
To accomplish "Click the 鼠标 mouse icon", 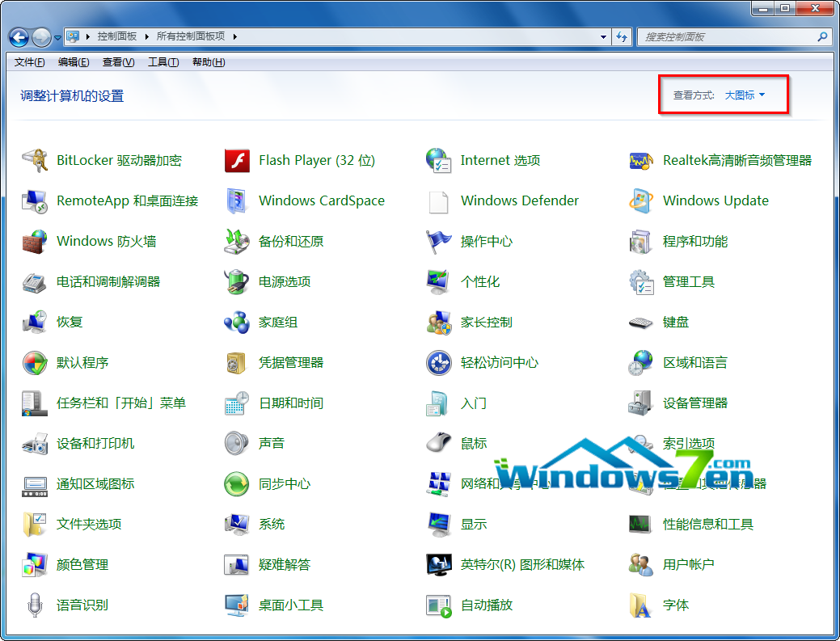I will click(x=439, y=444).
